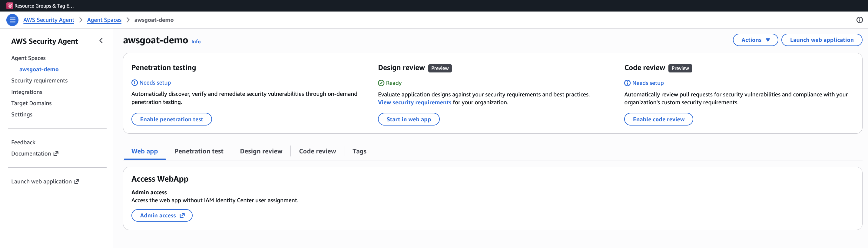Click the Resource Groups & Tag E... title
Image resolution: width=868 pixels, height=248 pixels.
click(x=44, y=6)
